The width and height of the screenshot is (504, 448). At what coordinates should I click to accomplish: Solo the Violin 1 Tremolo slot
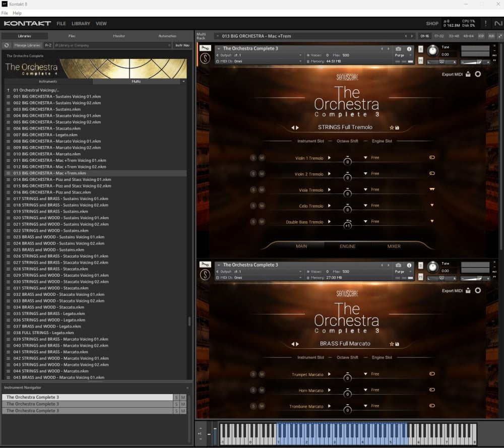254,158
